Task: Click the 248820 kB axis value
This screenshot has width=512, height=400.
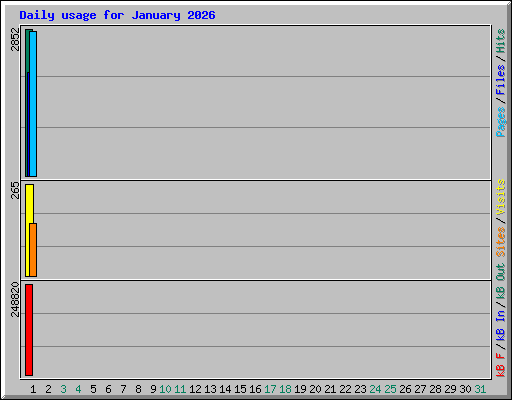Action: click(15, 299)
